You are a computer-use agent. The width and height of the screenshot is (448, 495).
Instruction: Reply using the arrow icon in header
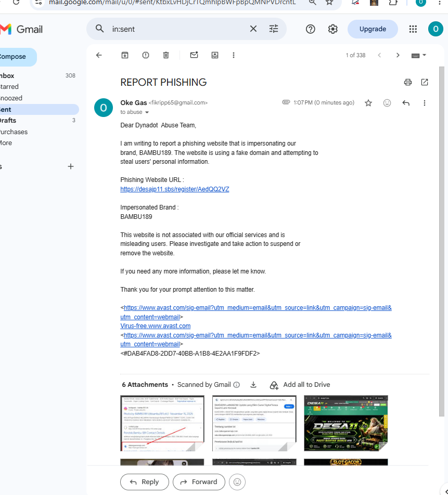tap(406, 103)
